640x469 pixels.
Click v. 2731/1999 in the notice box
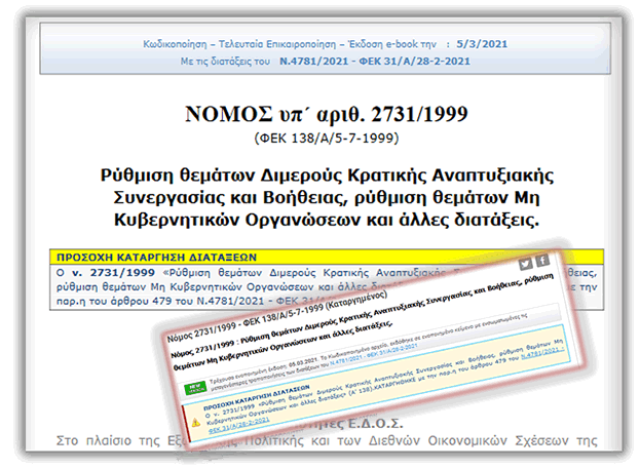tap(113, 273)
